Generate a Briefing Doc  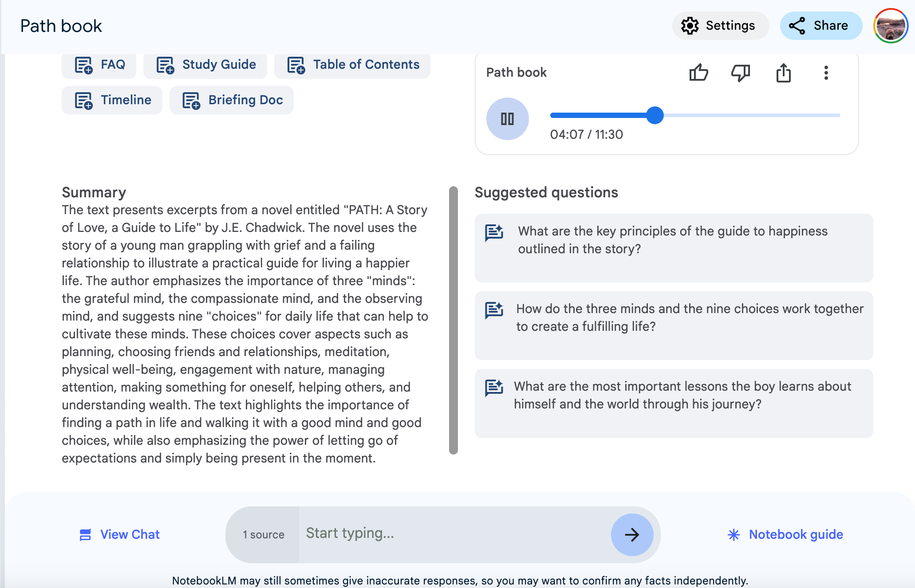tap(232, 100)
